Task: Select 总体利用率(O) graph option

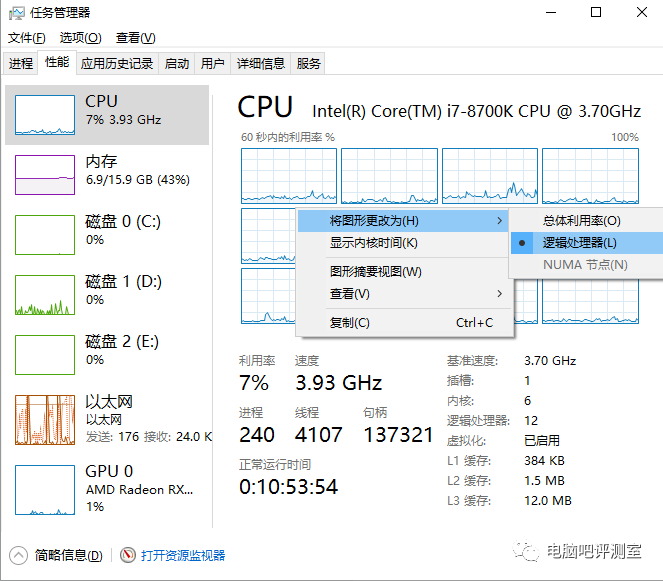Action: click(x=587, y=221)
